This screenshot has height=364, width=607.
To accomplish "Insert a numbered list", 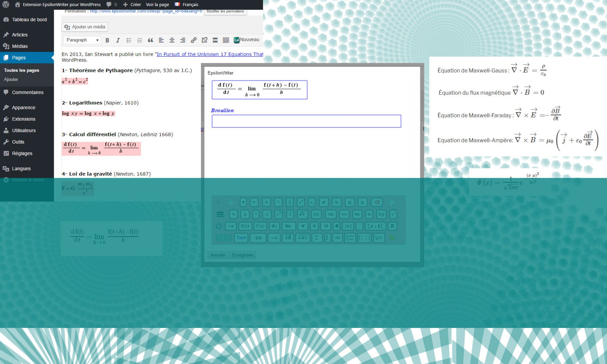I will (x=140, y=40).
